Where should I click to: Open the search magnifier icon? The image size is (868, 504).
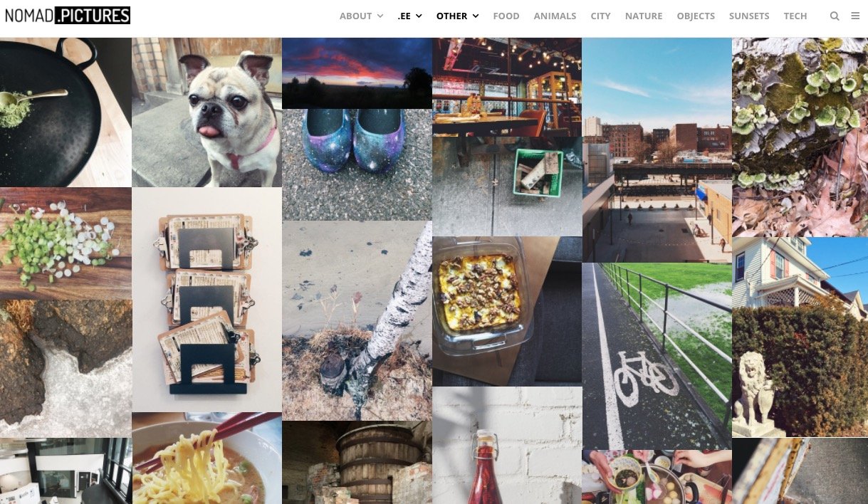point(835,16)
